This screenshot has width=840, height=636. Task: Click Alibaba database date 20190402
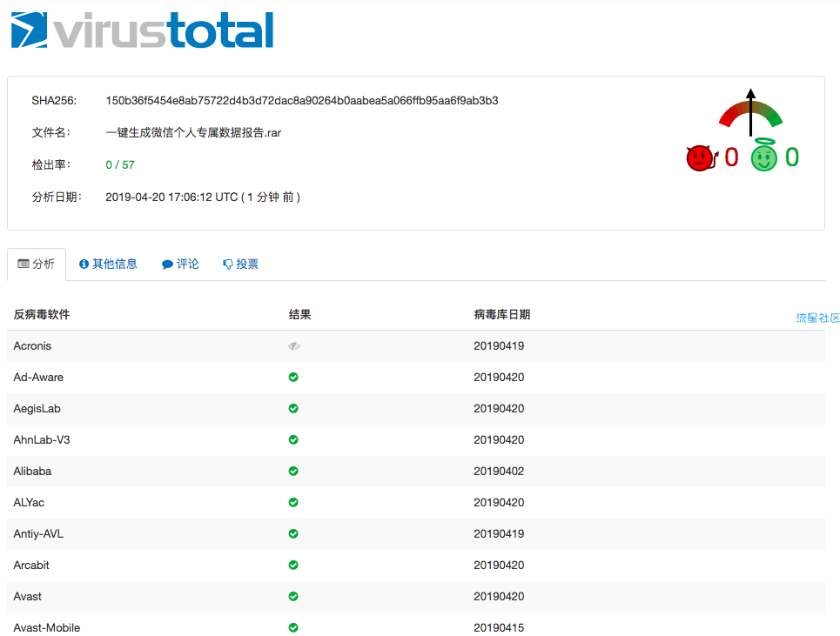coord(499,471)
